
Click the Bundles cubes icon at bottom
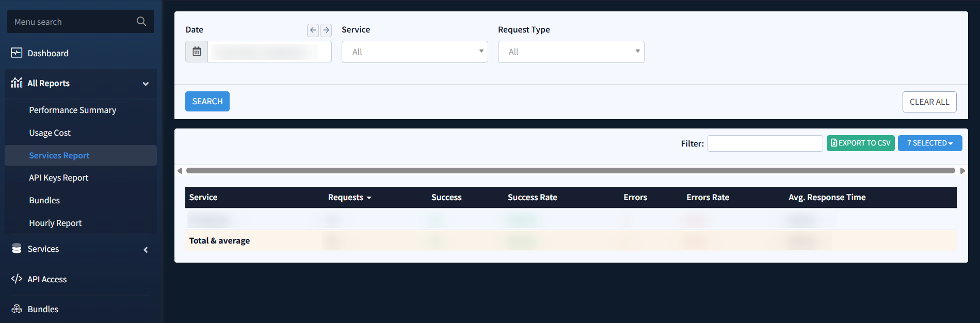tap(17, 309)
